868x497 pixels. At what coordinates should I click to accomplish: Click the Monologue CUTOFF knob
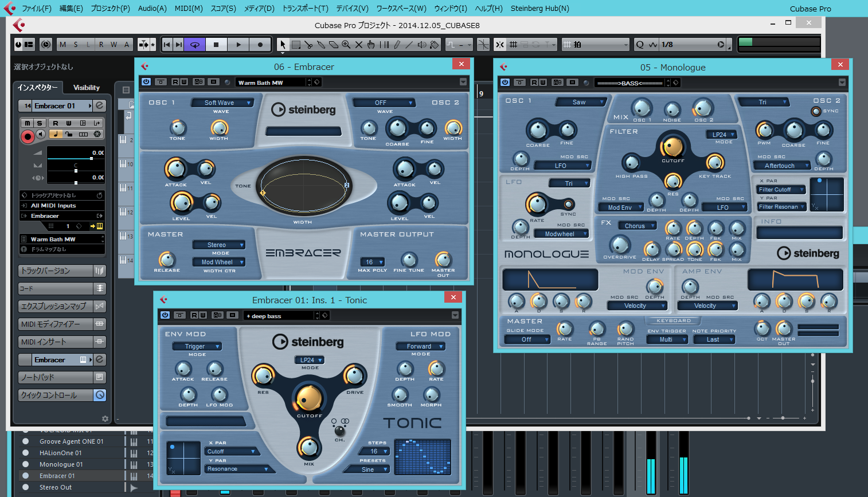click(x=672, y=146)
